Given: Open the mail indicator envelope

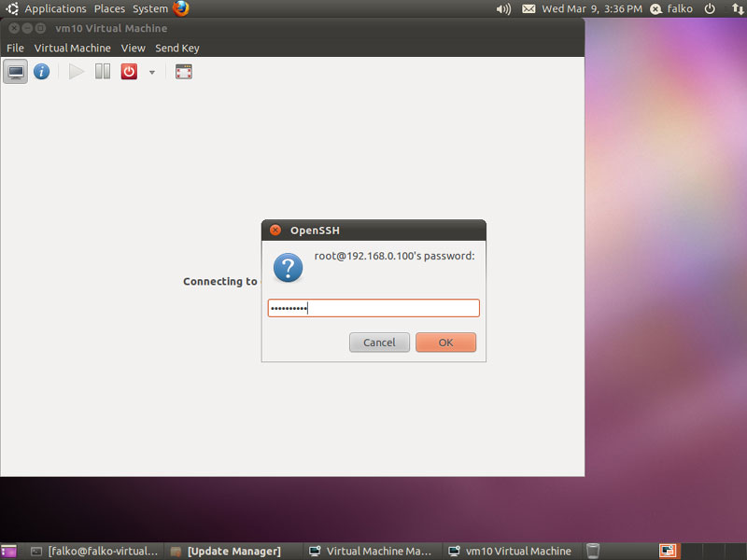Looking at the screenshot, I should pos(529,8).
